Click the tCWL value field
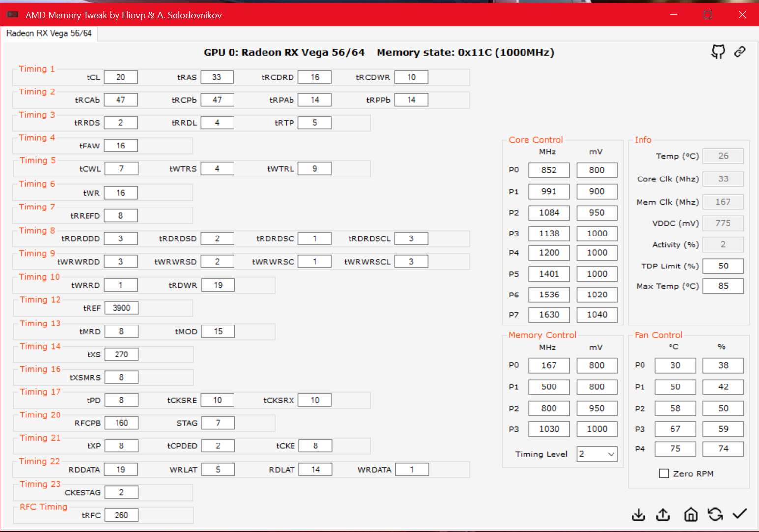Screen dimensions: 759x532 [x=121, y=169]
